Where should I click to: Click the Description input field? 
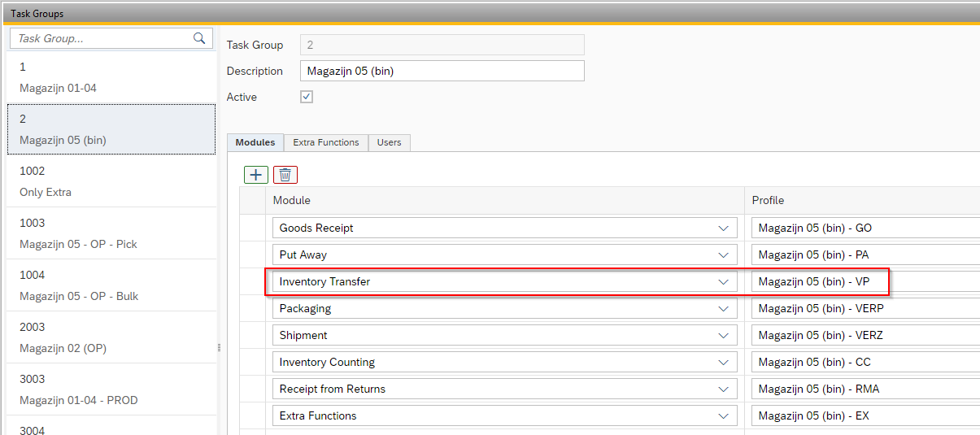coord(442,71)
